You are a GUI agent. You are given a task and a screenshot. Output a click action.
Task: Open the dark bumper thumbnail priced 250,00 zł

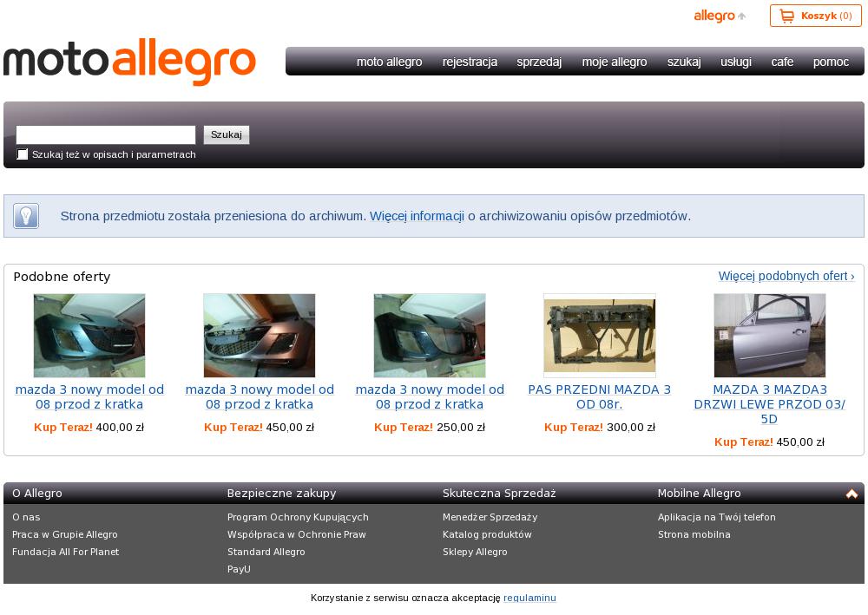(x=430, y=336)
